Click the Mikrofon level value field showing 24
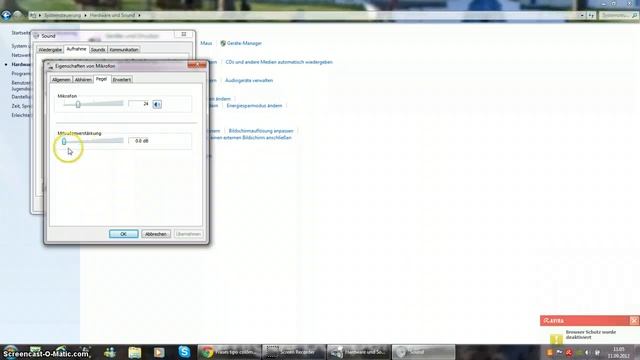640x360 pixels. 139,104
